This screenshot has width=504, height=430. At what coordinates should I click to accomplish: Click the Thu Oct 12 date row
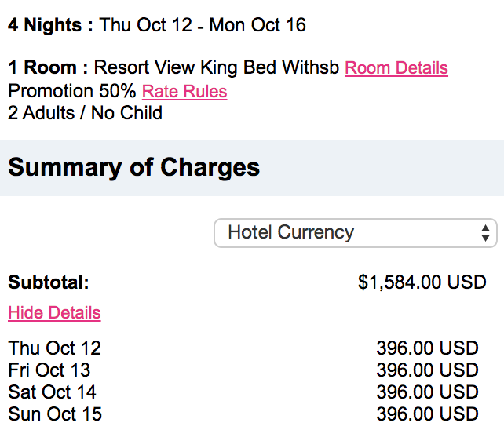(55, 348)
